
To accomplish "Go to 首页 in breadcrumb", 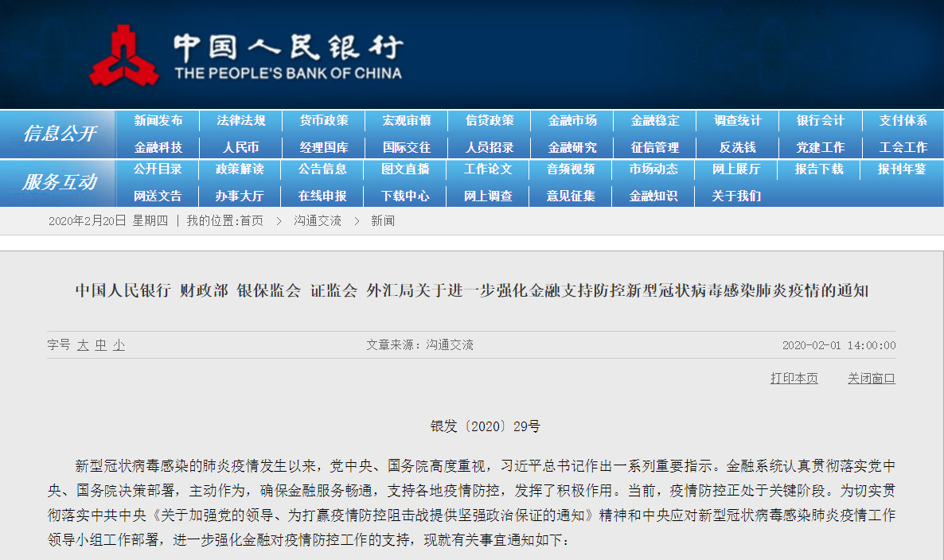I will (x=252, y=221).
